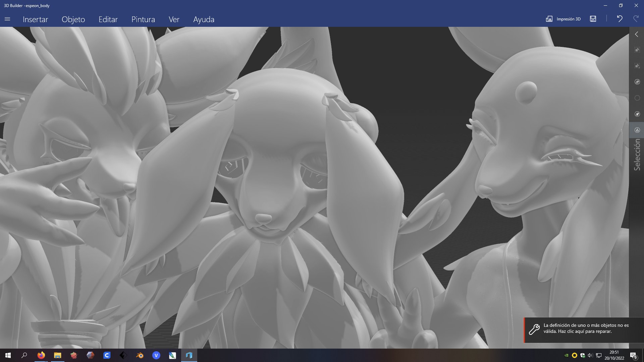644x362 pixels.
Task: Click the 3D Builder taskbar icon
Action: [189, 355]
